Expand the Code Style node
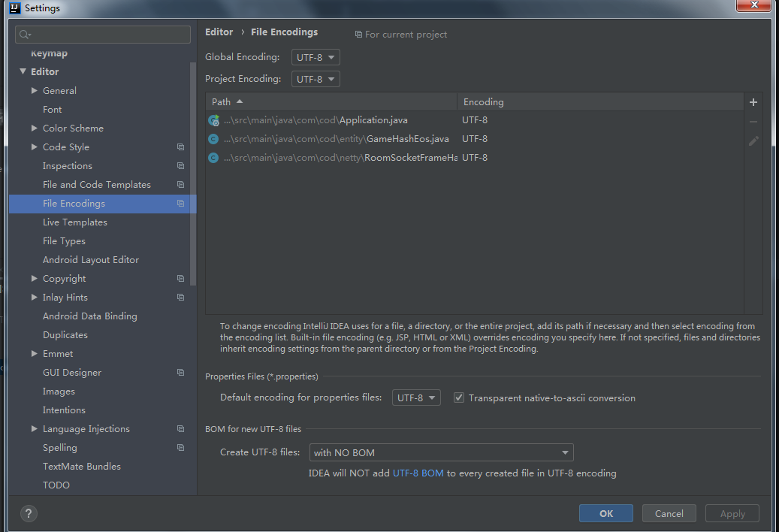This screenshot has height=532, width=779. (35, 147)
